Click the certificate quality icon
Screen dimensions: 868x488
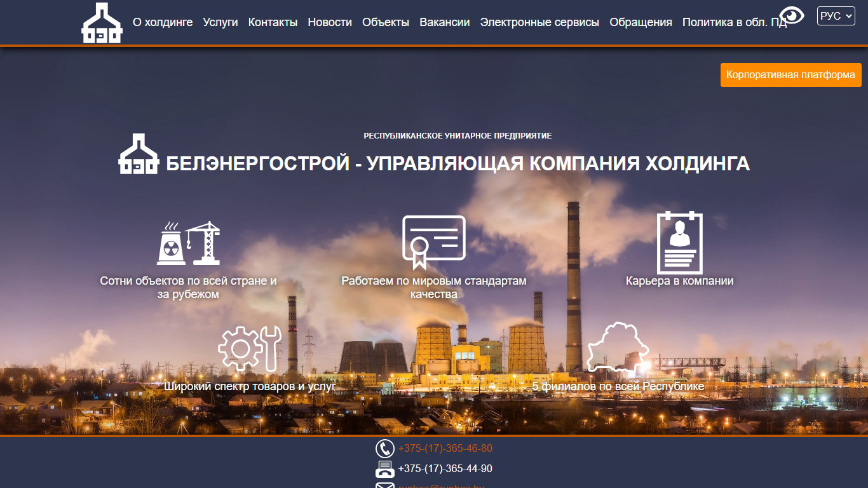[x=434, y=242]
